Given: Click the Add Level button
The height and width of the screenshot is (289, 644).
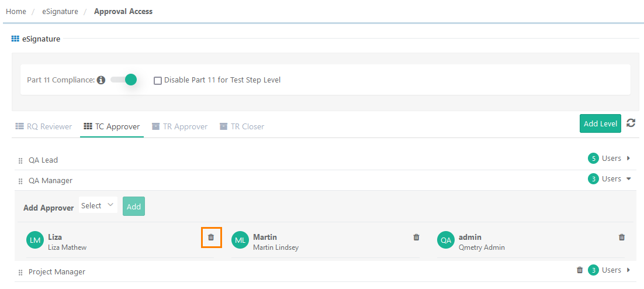Looking at the screenshot, I should coord(600,123).
